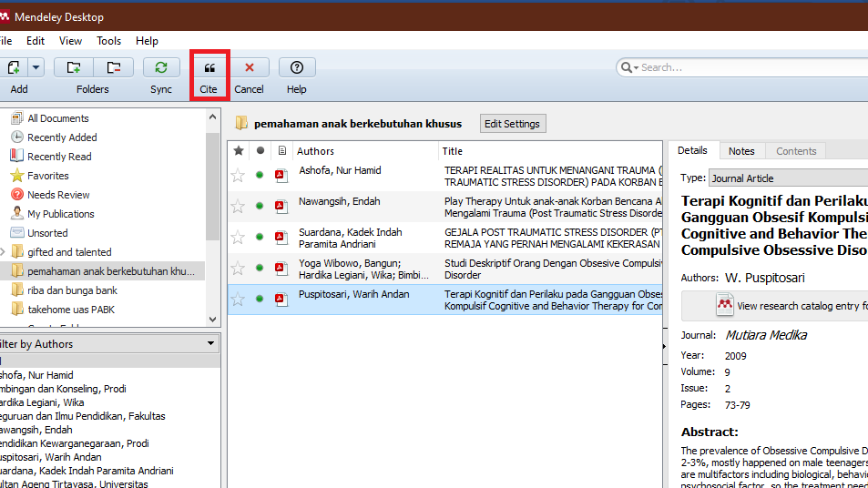Image resolution: width=868 pixels, height=488 pixels.
Task: Open the Type Journal Article dropdown
Action: pos(788,178)
